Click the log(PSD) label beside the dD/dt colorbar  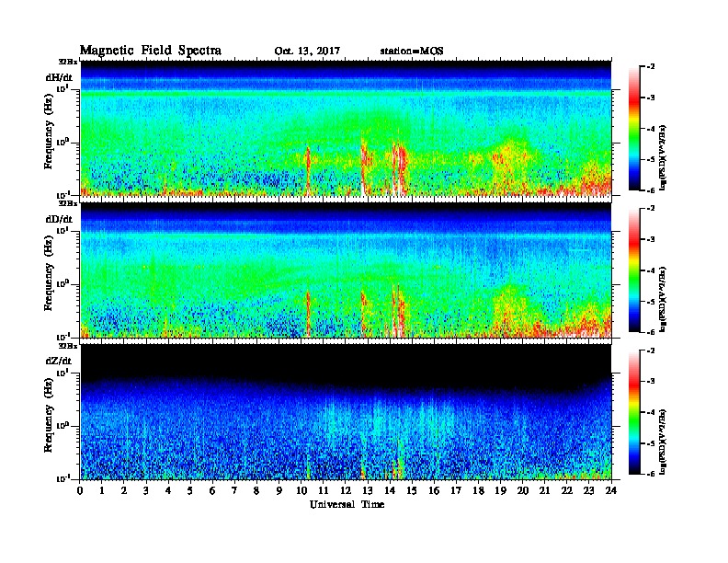[x=664, y=299]
